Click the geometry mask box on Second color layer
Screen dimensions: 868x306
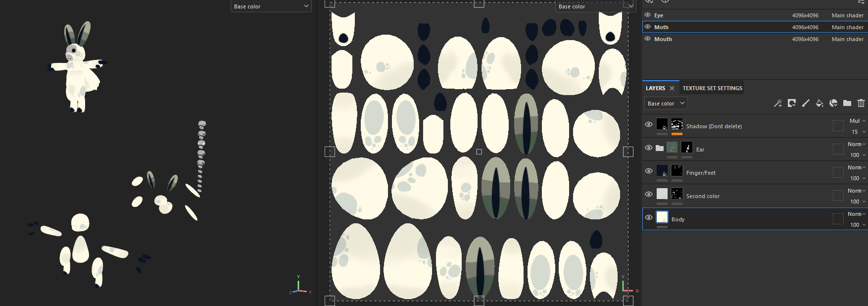click(838, 196)
